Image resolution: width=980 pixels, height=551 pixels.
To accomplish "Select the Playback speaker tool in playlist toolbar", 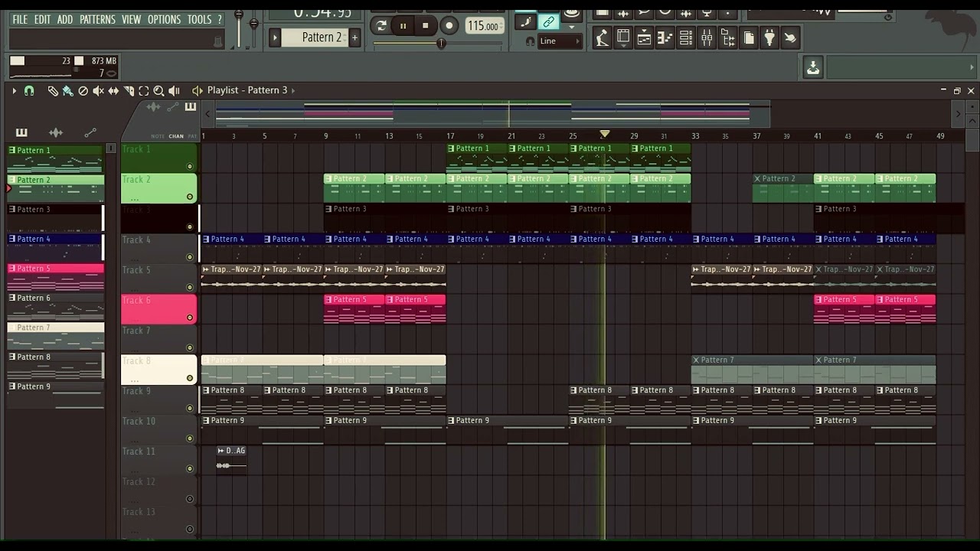I will [x=174, y=90].
